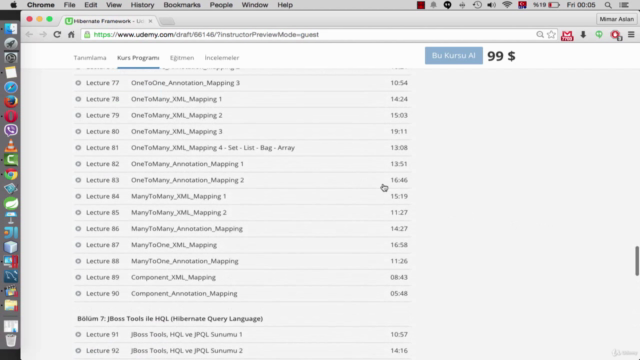Open Lecture 81 Set - List - Bag - Array
The width and height of the screenshot is (640, 360).
pos(242,148)
